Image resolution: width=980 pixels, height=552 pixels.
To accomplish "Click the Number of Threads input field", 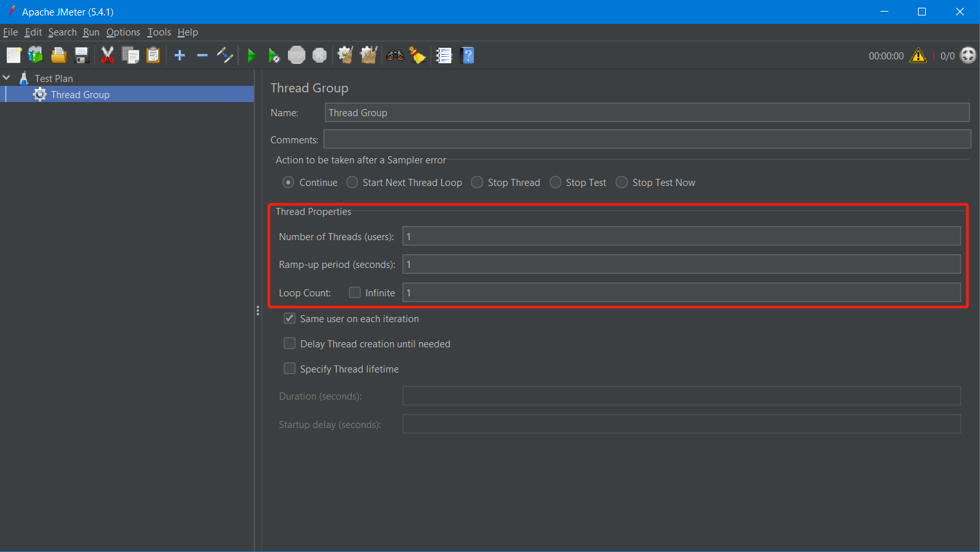I will 682,236.
